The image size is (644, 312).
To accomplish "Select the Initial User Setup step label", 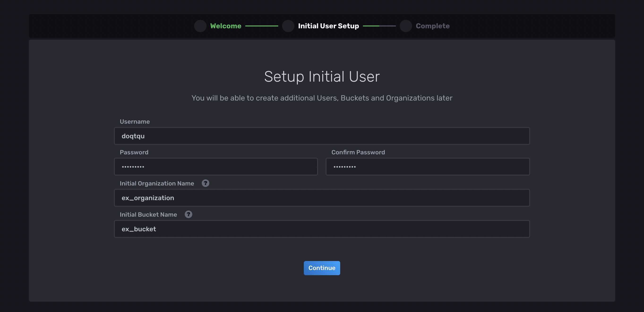I will pos(328,26).
